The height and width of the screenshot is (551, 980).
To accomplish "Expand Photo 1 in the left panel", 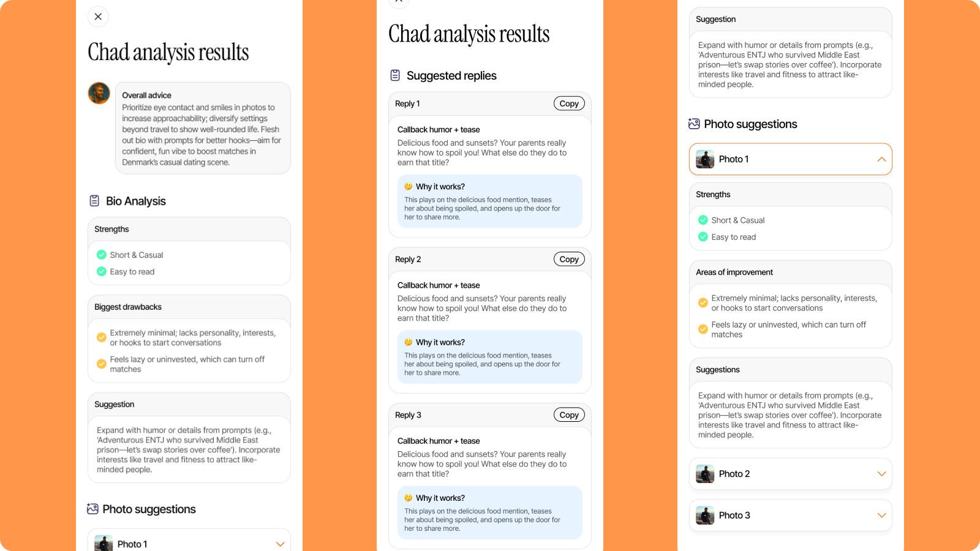I will coord(280,544).
